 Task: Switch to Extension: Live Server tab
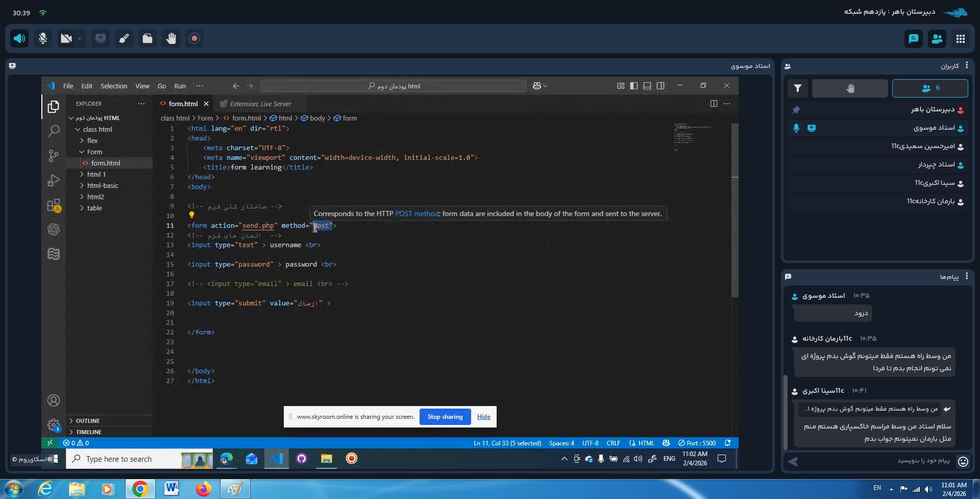pos(260,104)
